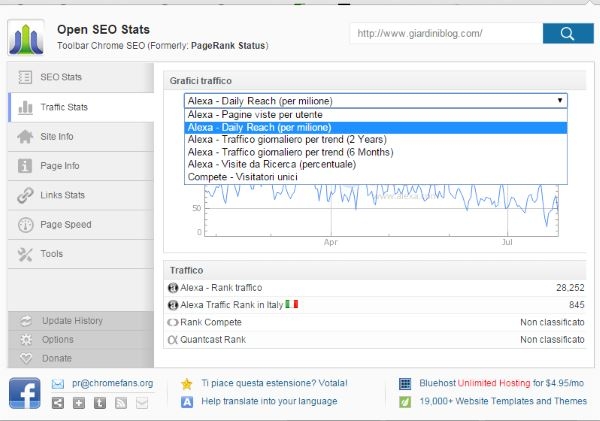Click the Site Info house icon

pos(25,137)
